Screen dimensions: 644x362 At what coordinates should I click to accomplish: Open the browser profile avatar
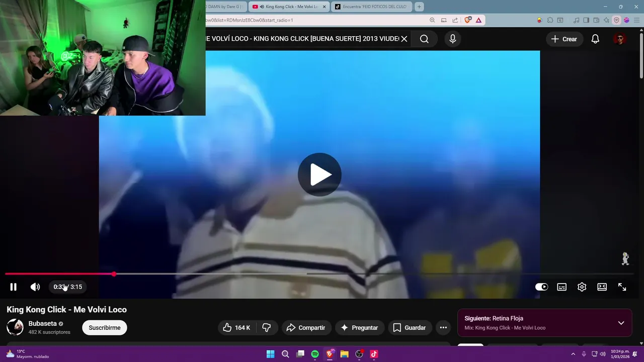click(x=626, y=20)
